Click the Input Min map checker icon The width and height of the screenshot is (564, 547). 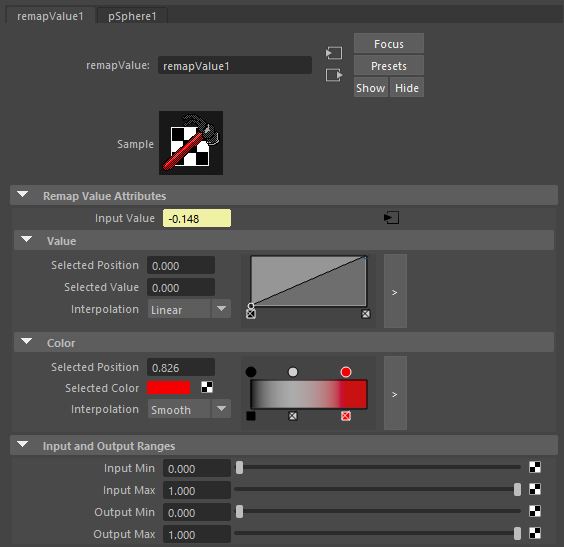point(535,467)
